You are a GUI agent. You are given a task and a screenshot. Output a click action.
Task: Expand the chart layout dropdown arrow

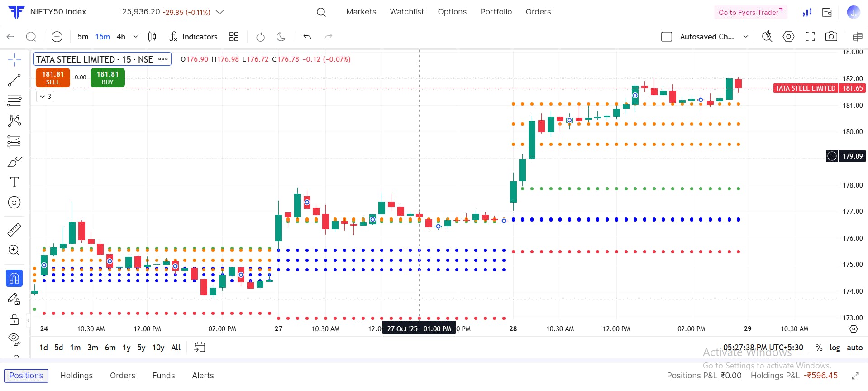point(746,37)
